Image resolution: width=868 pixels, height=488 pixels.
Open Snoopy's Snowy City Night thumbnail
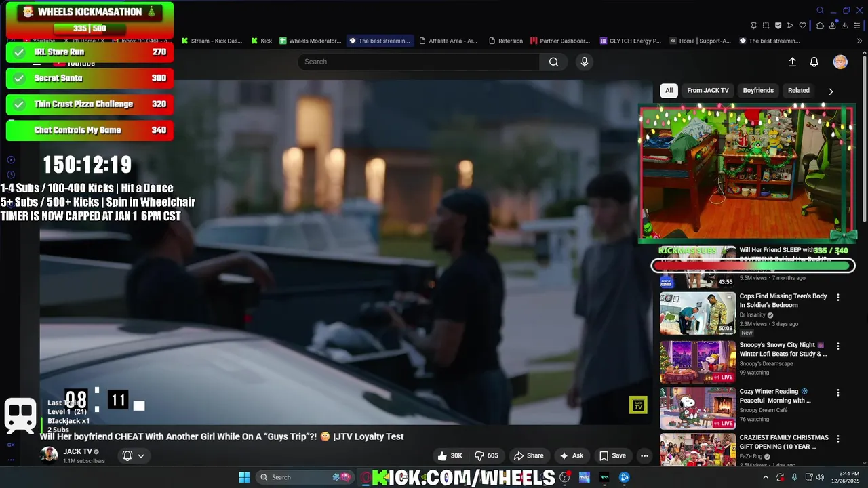coord(698,362)
